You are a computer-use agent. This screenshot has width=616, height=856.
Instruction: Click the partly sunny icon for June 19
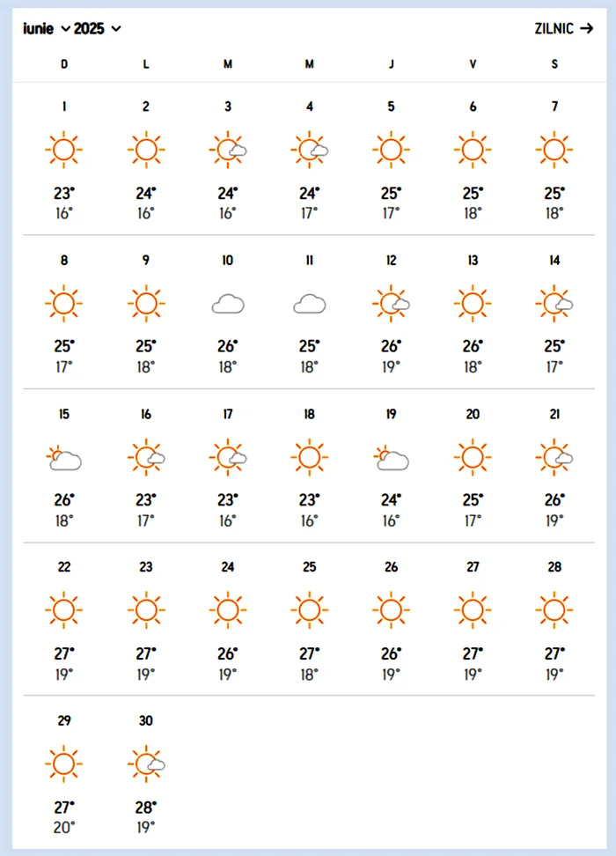coord(391,456)
